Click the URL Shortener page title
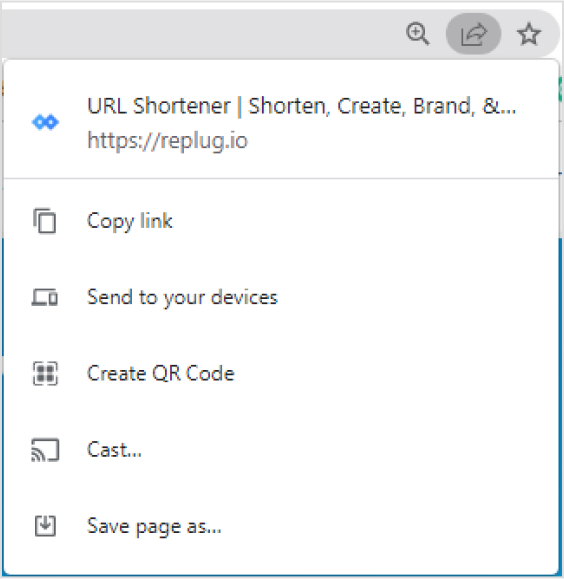Image resolution: width=564 pixels, height=579 pixels. coord(301,106)
